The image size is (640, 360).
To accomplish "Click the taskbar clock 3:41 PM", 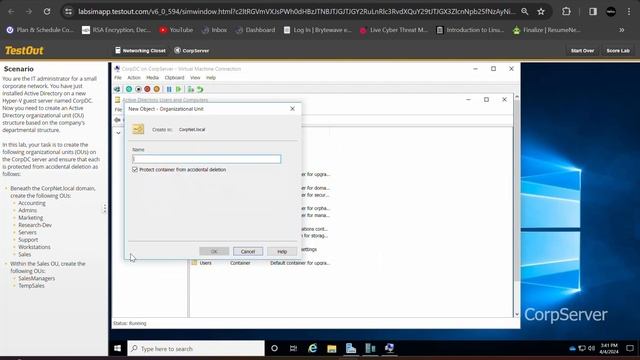I will 609,348.
